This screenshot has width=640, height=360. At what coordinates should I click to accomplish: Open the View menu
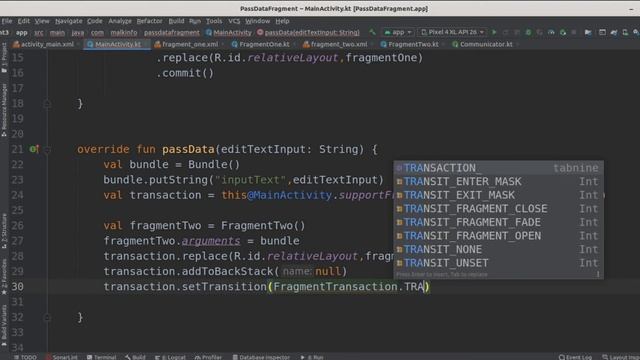(x=42, y=21)
